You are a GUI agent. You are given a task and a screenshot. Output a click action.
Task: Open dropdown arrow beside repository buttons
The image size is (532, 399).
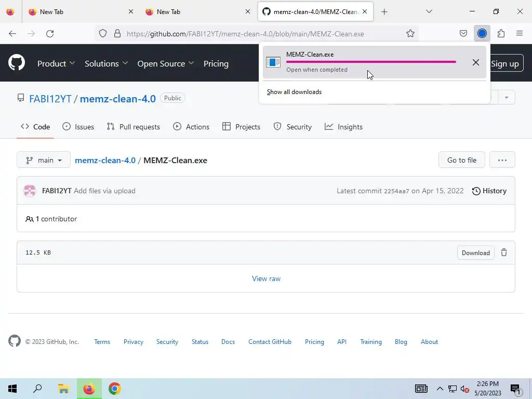(507, 97)
